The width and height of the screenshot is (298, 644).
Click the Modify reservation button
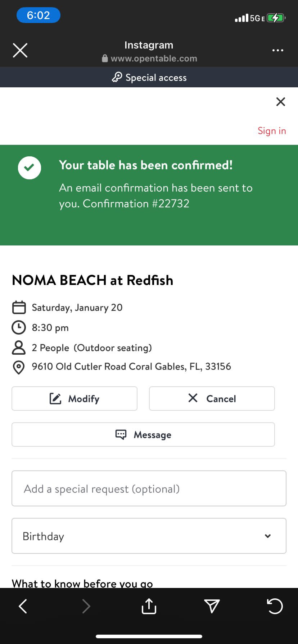coord(74,399)
